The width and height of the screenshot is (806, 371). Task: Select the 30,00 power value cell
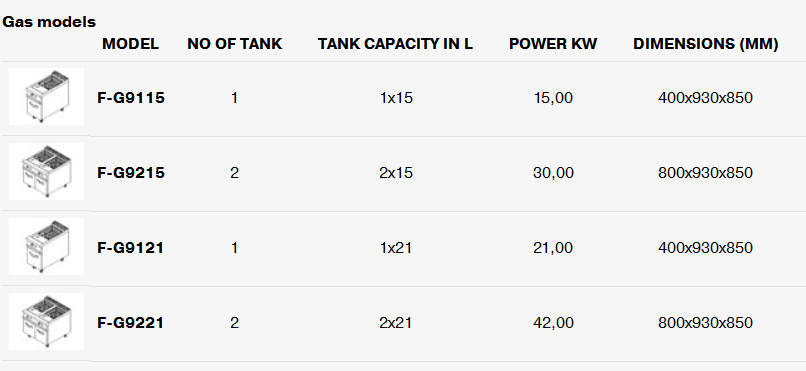click(553, 173)
